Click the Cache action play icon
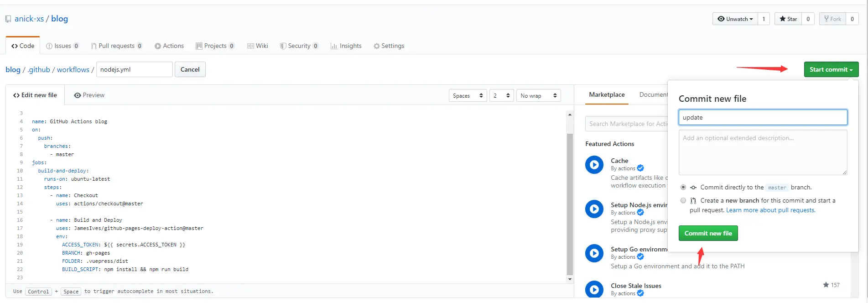This screenshot has height=303, width=868. click(594, 165)
